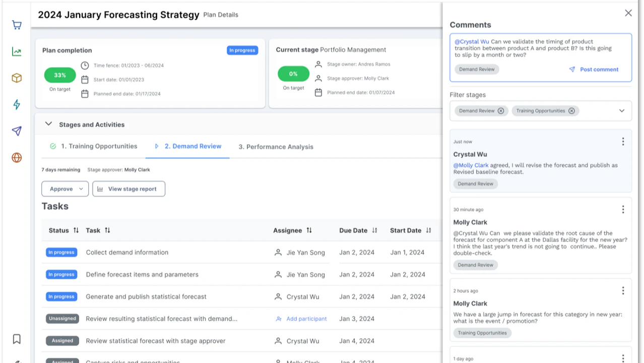Open the bookmarks icon in the sidebar
The height and width of the screenshot is (363, 644).
click(x=17, y=339)
